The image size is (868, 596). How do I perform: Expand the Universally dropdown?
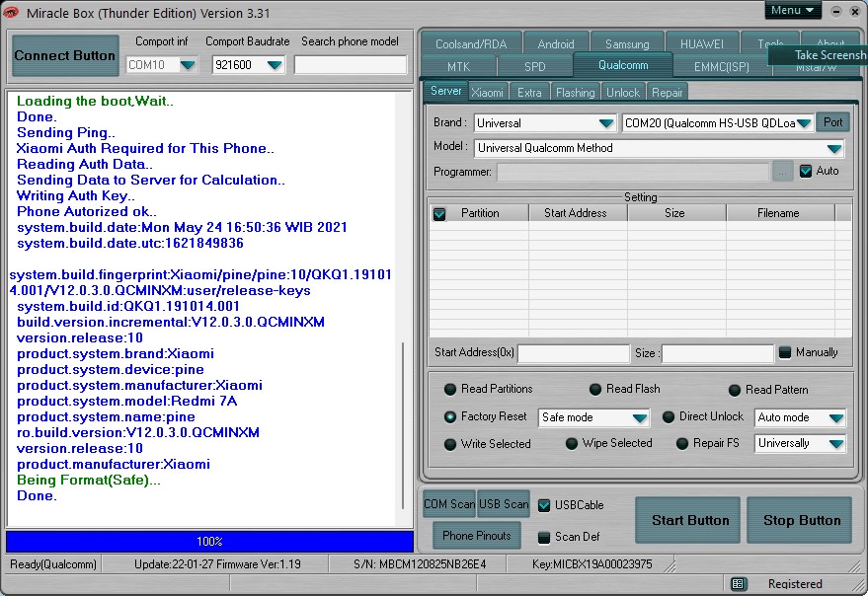click(x=836, y=443)
